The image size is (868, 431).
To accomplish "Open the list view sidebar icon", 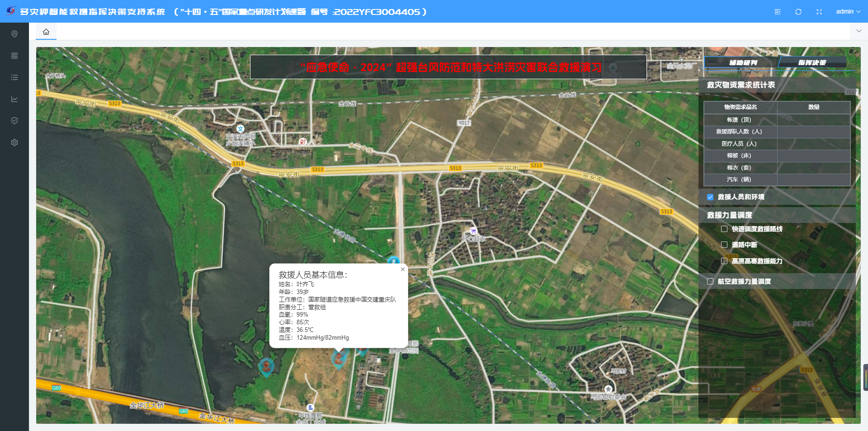I will pyautogui.click(x=14, y=77).
